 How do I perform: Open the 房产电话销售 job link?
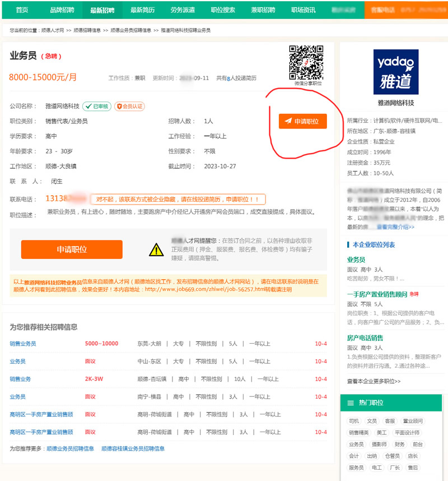click(x=365, y=337)
